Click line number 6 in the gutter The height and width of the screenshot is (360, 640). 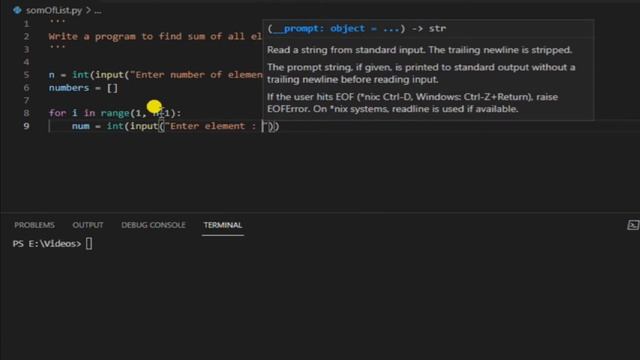pyautogui.click(x=26, y=87)
